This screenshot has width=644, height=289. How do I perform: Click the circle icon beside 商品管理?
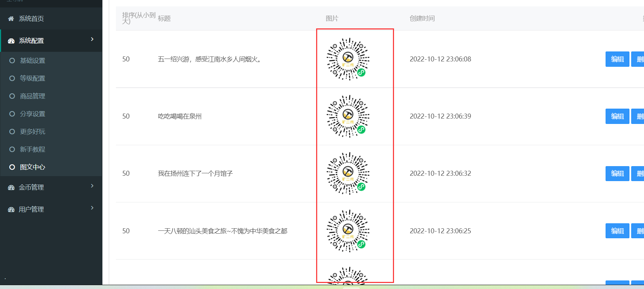point(12,96)
